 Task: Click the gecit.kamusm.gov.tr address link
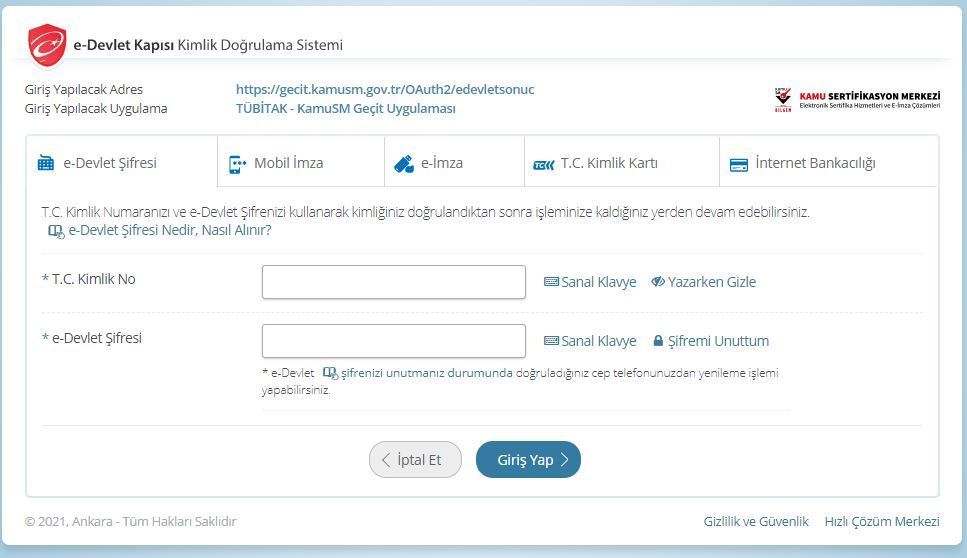point(385,89)
